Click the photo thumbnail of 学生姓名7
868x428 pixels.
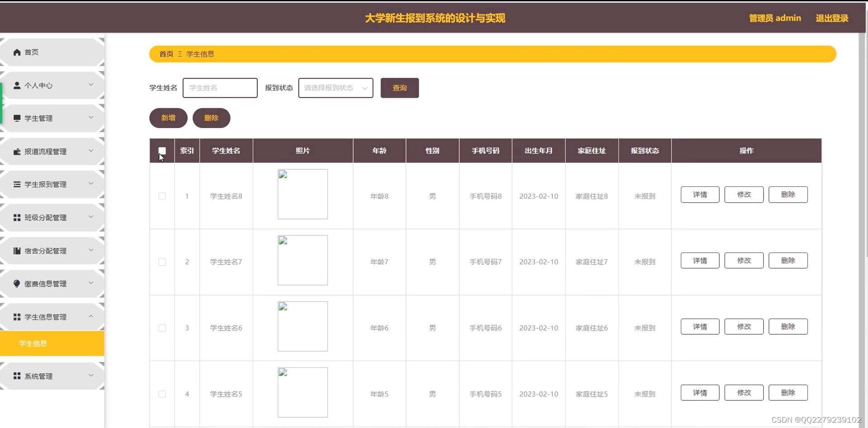[302, 260]
